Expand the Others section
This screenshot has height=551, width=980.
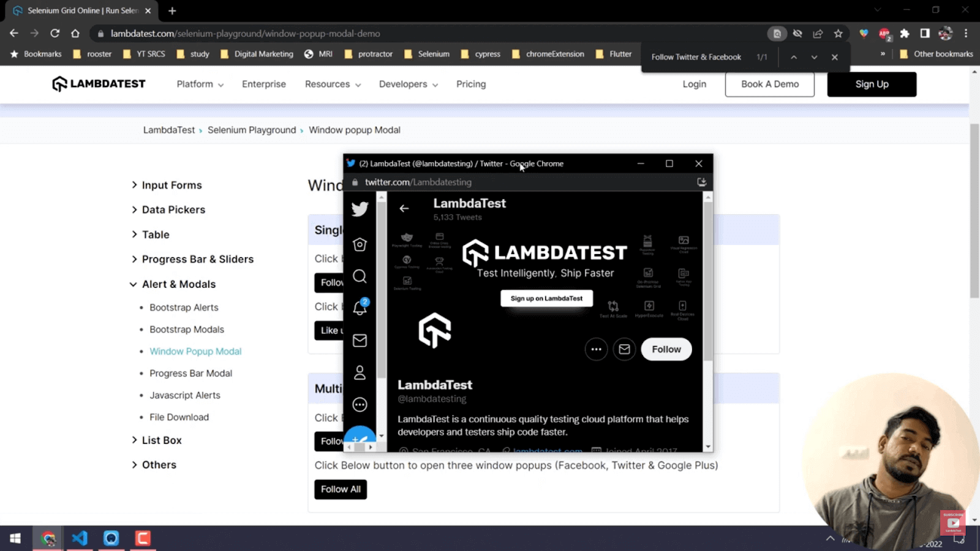click(x=154, y=465)
